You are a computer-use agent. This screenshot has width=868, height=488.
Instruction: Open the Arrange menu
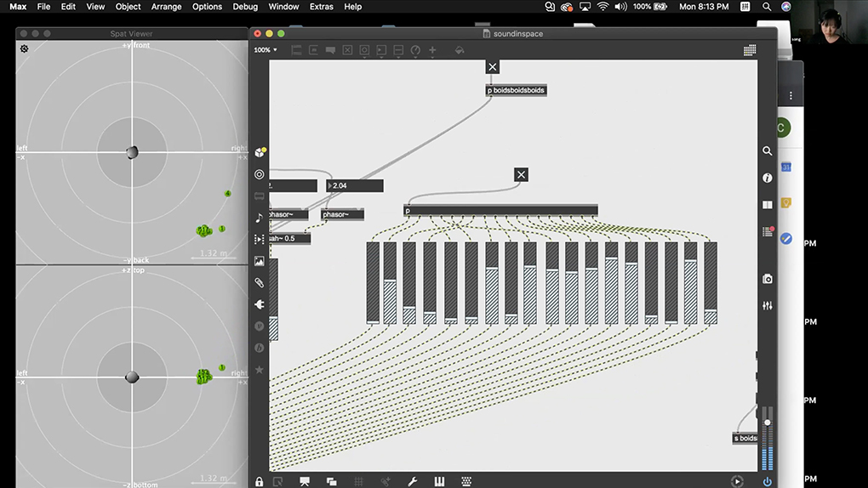click(x=167, y=7)
